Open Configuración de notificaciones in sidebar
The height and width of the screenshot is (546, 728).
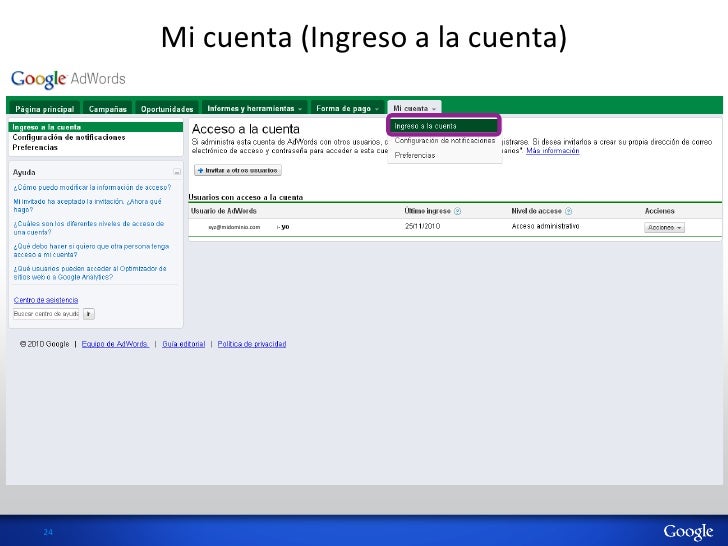click(x=69, y=137)
